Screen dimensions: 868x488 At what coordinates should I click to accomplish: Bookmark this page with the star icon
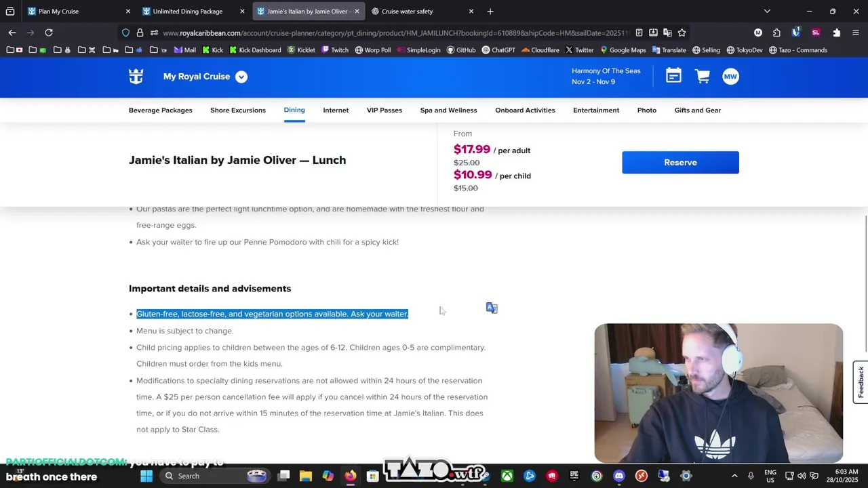tap(682, 33)
